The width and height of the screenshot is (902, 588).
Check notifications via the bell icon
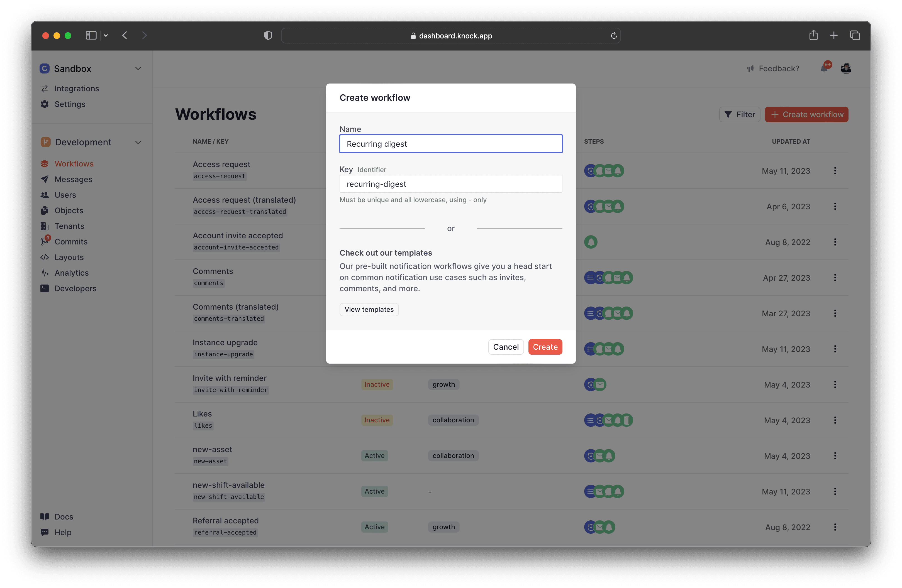(x=825, y=68)
